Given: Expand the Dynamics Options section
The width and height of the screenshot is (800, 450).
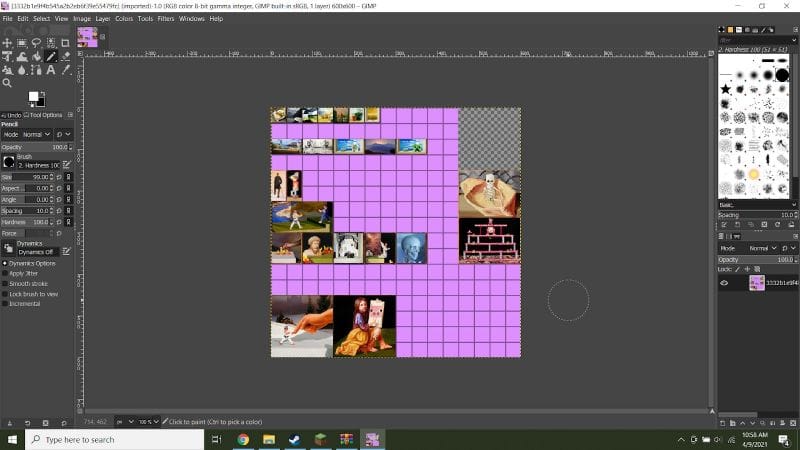Looking at the screenshot, I should 4,263.
